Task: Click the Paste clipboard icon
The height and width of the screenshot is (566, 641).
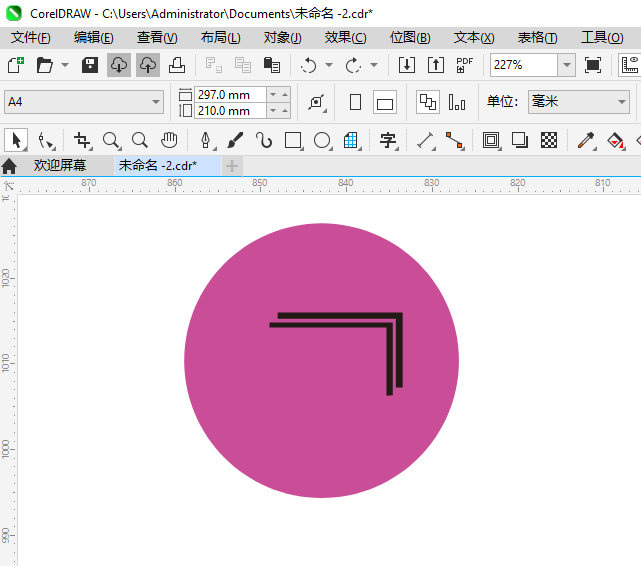Action: click(x=272, y=65)
